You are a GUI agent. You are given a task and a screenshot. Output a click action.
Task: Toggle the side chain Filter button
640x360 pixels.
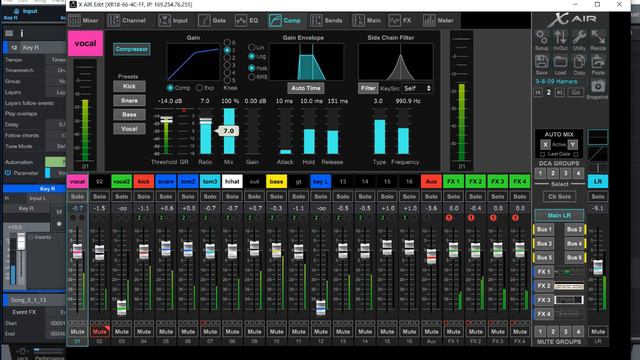click(368, 88)
